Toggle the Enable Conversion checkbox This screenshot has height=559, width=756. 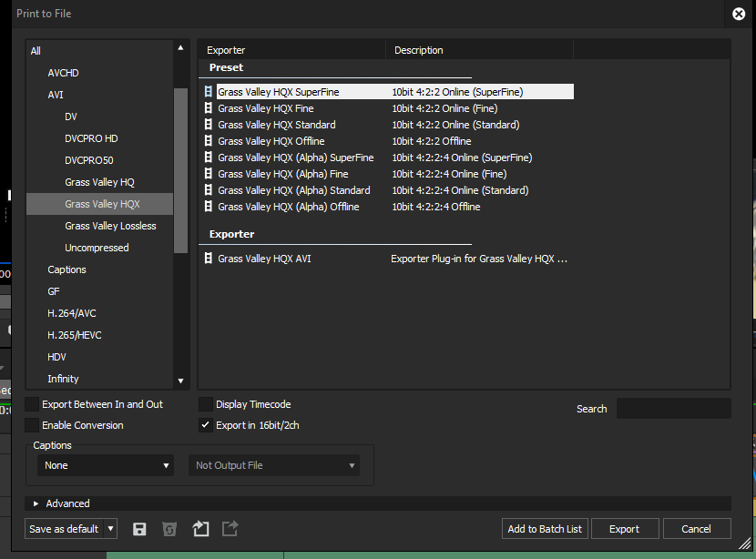(x=32, y=425)
